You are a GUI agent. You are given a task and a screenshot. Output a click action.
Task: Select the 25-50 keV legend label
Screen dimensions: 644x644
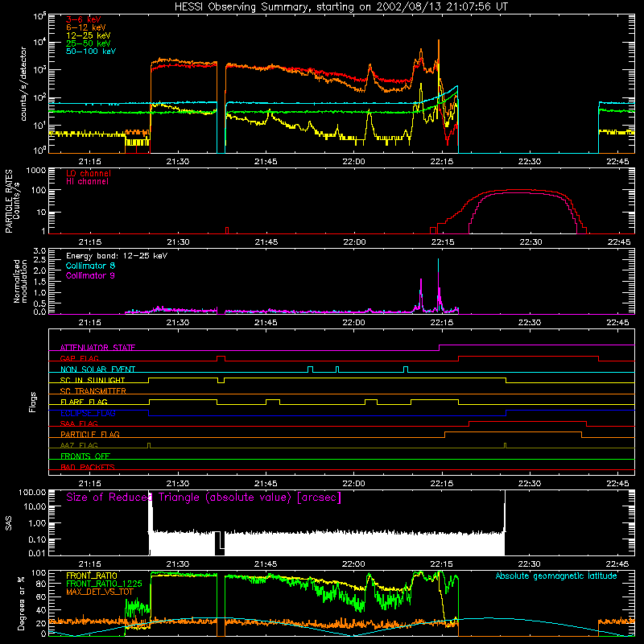pos(89,43)
